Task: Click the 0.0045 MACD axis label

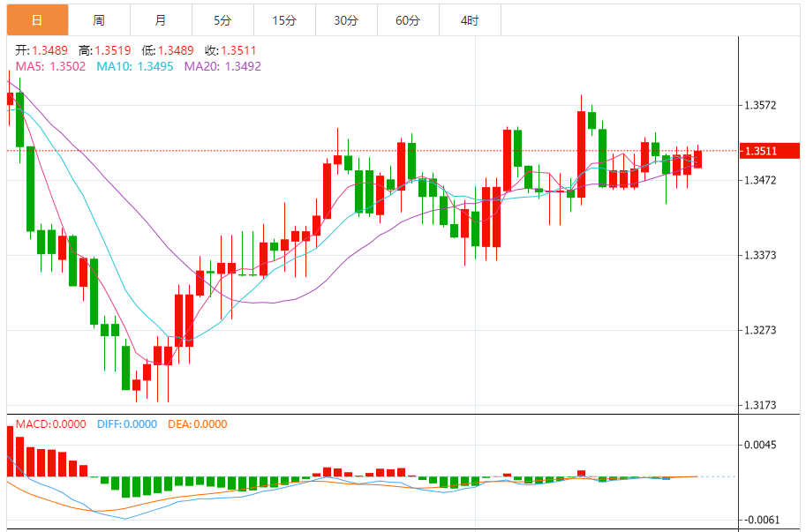Action: tap(760, 445)
